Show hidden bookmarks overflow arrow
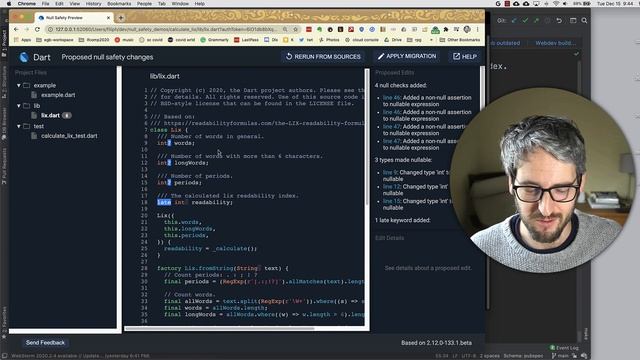This screenshot has width=640, height=360. [x=431, y=40]
